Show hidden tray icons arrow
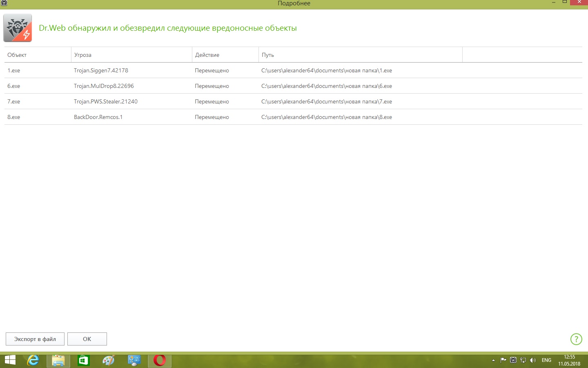 493,360
